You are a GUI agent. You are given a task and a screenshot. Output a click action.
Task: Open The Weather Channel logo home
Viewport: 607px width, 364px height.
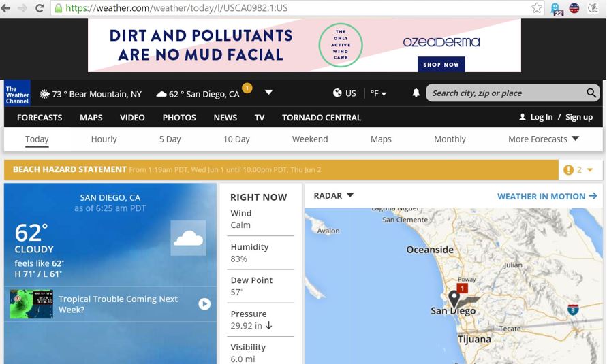pyautogui.click(x=17, y=93)
